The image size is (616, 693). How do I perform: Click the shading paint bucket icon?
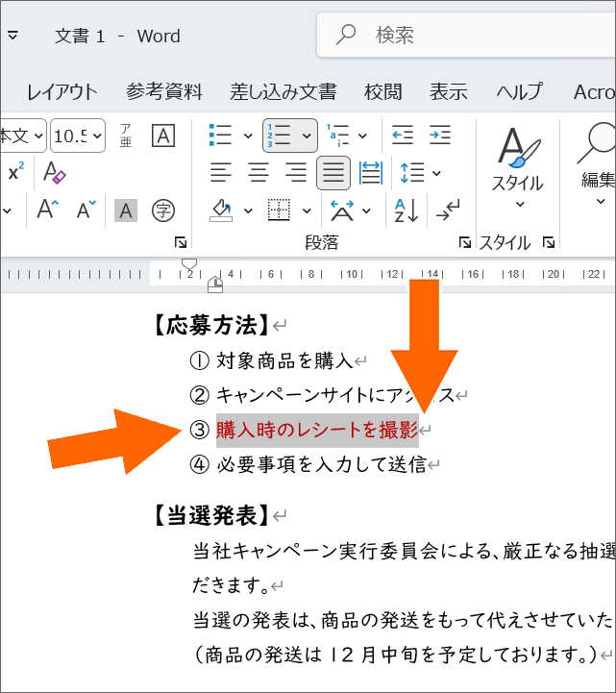(x=221, y=210)
